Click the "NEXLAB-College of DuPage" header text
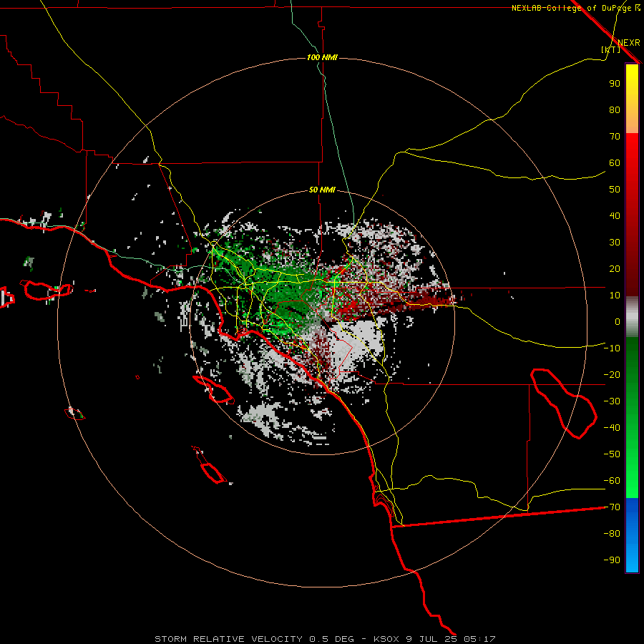644x644 pixels. click(x=573, y=8)
